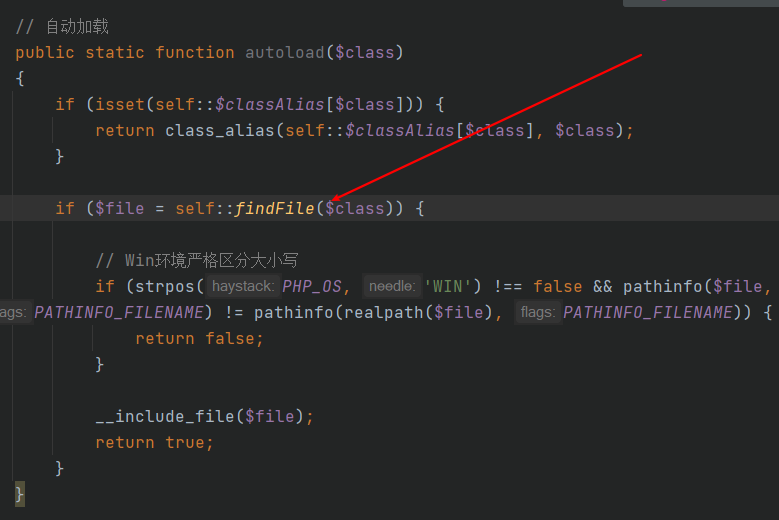Click the 'return true;' statement
This screenshot has width=779, height=520.
(155, 443)
